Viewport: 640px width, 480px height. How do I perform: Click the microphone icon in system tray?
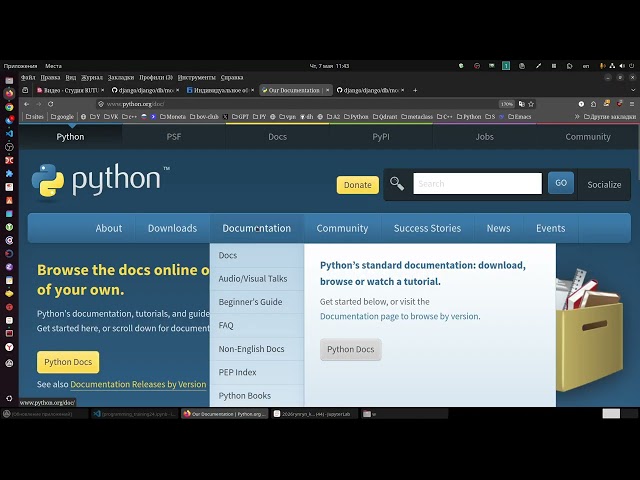point(602,66)
